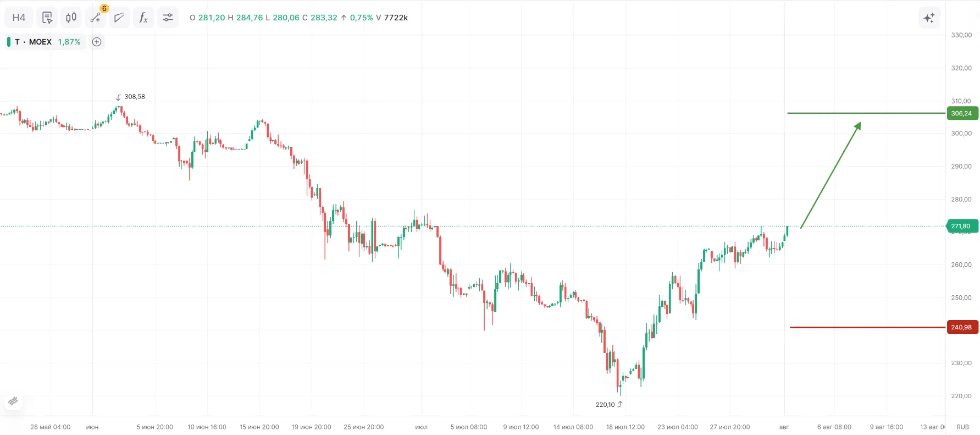Click the 308,58 high marker
Image resolution: width=980 pixels, height=435 pixels.
130,97
